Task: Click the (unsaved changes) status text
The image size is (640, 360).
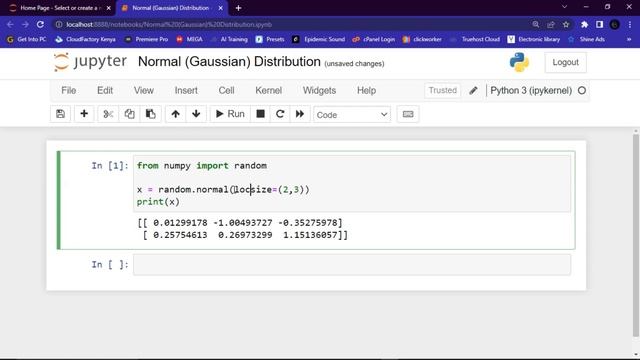Action: (354, 64)
